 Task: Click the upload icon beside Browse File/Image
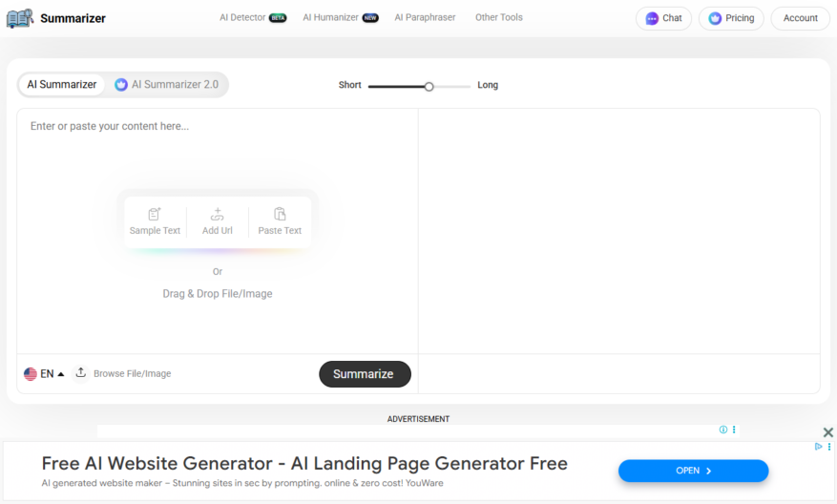(x=80, y=372)
